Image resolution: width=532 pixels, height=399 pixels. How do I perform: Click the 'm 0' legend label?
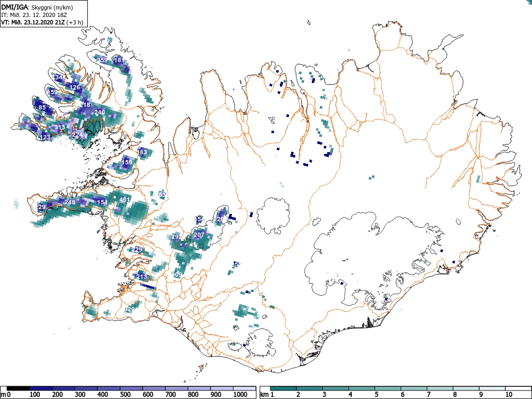coord(5,395)
